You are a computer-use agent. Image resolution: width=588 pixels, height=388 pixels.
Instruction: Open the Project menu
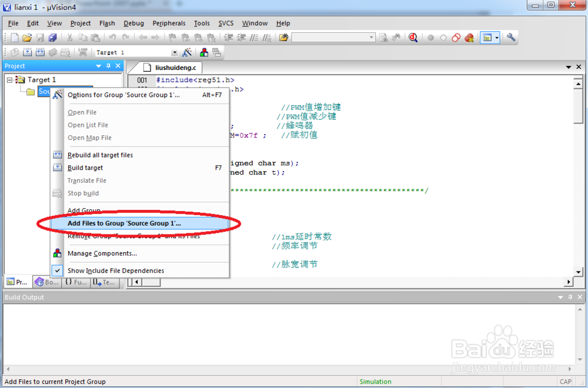pos(81,24)
